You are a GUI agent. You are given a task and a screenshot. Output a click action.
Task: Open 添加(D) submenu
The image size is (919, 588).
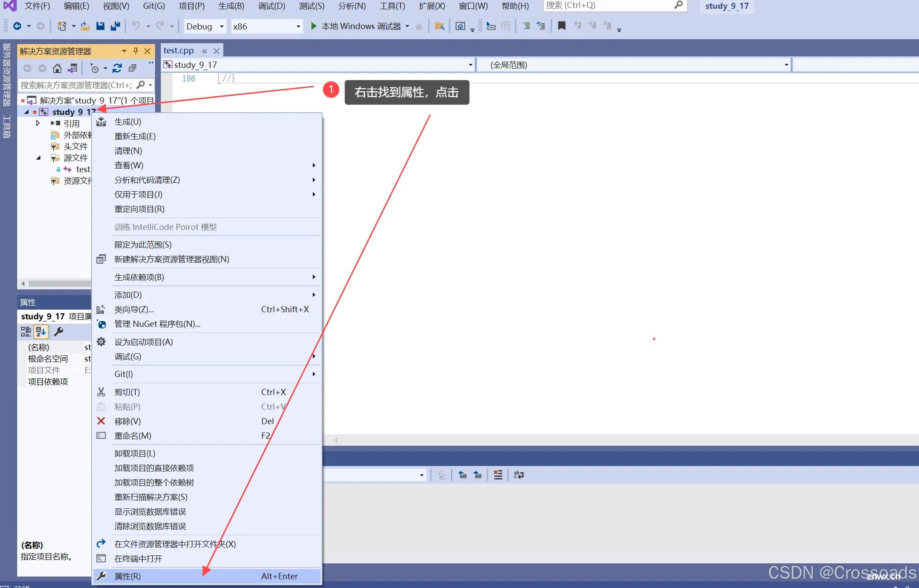point(207,295)
